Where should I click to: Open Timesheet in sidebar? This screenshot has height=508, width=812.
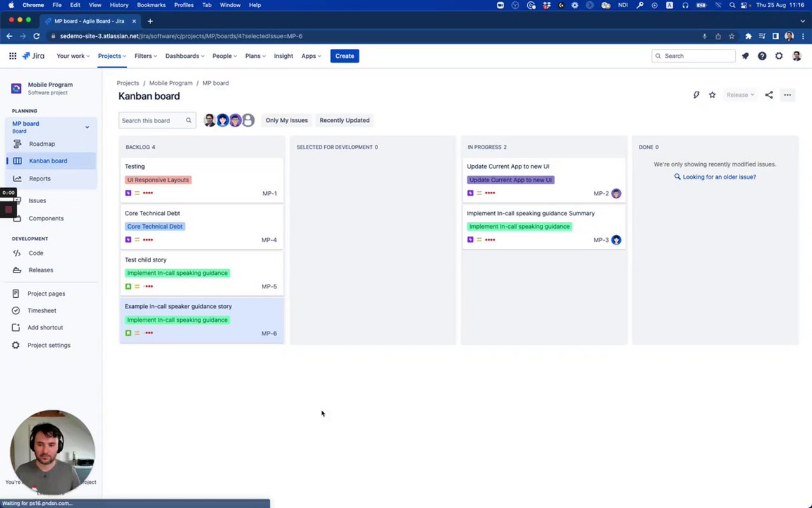pyautogui.click(x=51, y=311)
